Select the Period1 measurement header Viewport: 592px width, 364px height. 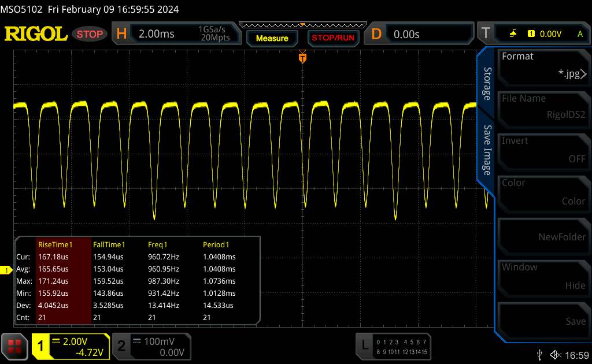tap(216, 244)
